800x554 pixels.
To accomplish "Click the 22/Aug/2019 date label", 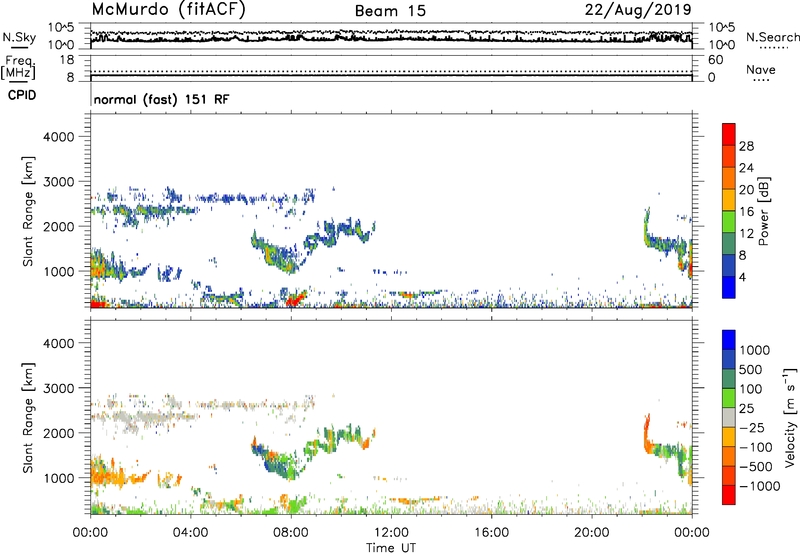I will 638,10.
